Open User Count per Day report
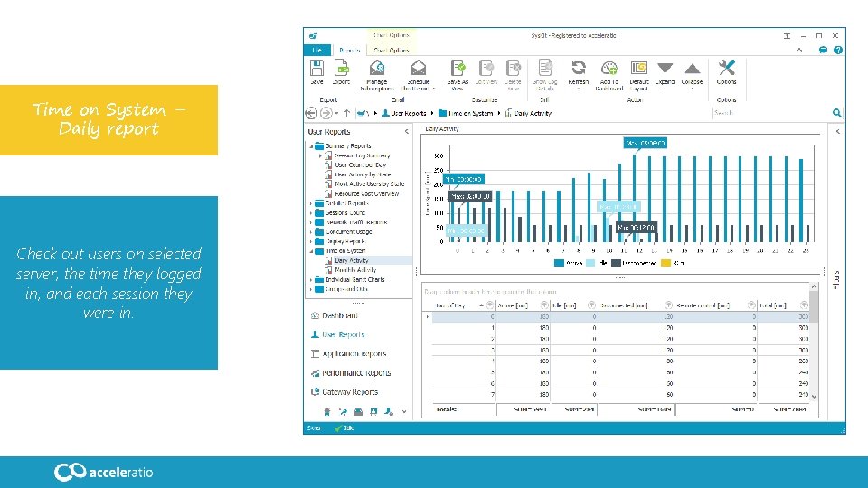 (x=361, y=164)
